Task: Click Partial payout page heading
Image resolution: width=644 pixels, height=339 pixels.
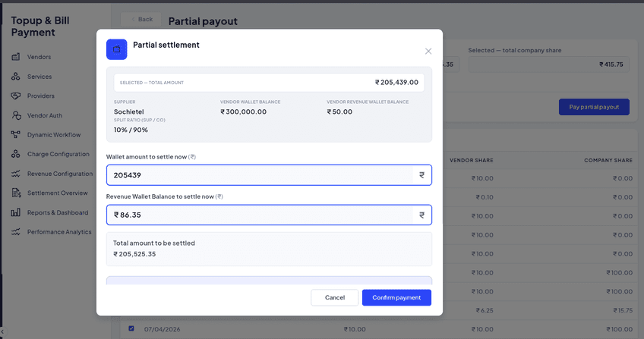Action: pyautogui.click(x=203, y=21)
